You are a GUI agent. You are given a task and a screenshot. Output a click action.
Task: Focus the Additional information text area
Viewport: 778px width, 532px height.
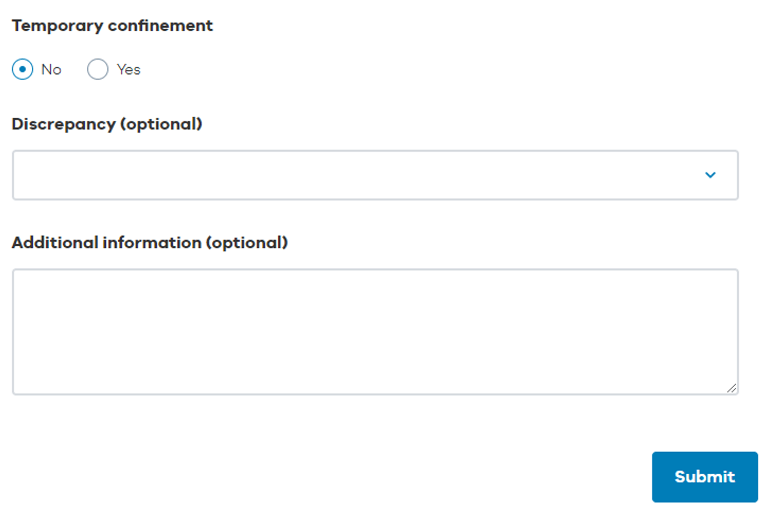pyautogui.click(x=375, y=332)
